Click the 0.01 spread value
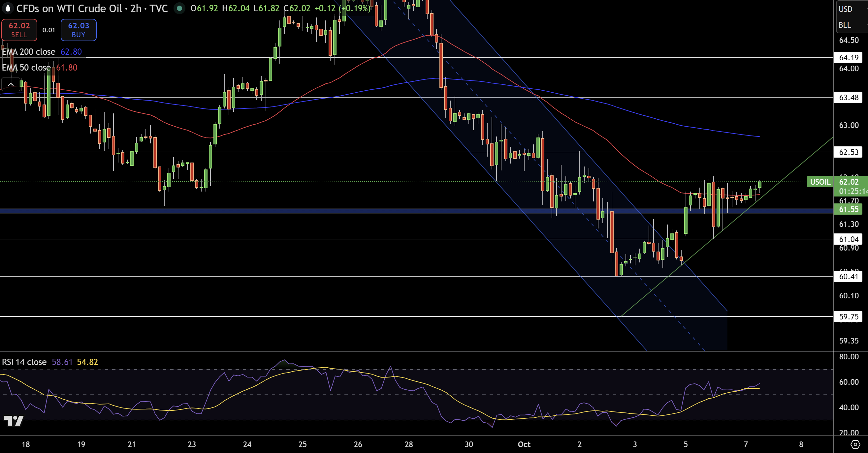Screen dimensions: 868x453 (x=48, y=30)
